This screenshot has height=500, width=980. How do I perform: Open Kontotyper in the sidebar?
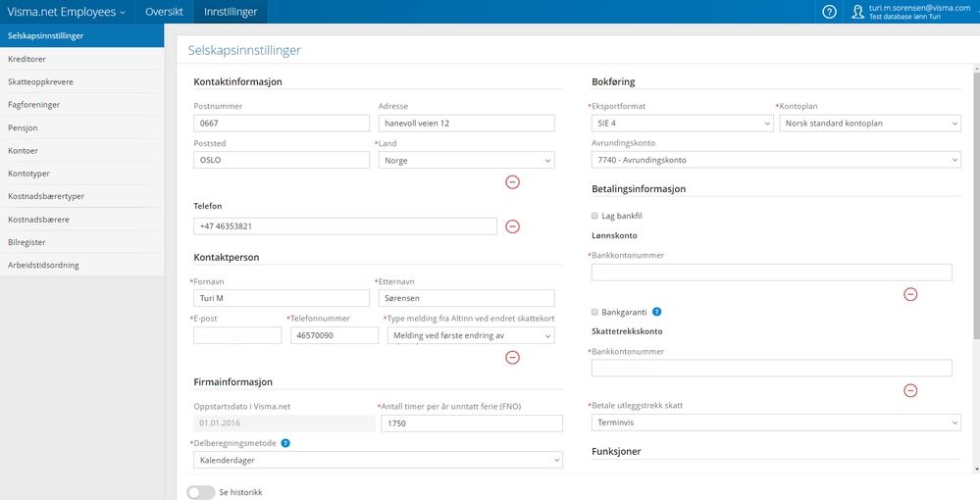[x=81, y=174]
